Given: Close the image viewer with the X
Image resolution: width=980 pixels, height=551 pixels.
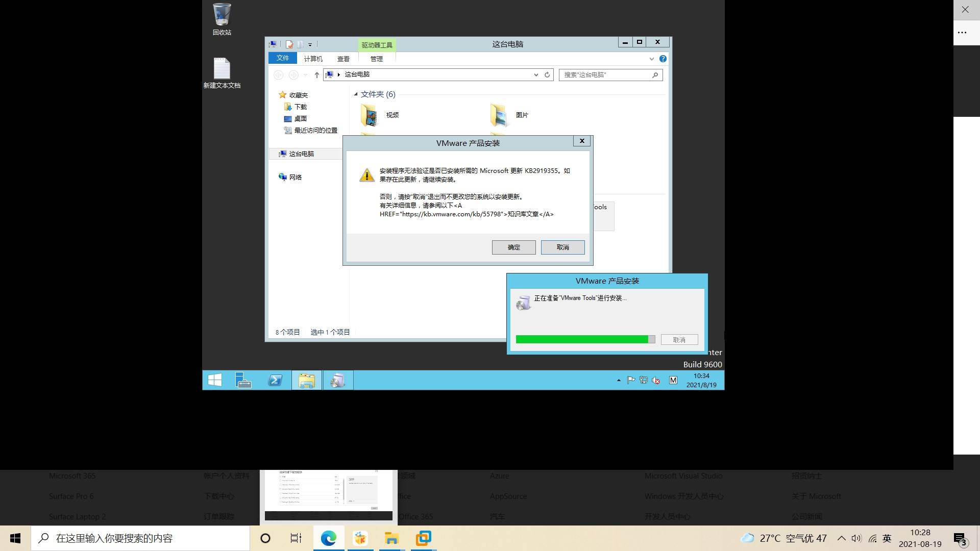Looking at the screenshot, I should coord(965,9).
